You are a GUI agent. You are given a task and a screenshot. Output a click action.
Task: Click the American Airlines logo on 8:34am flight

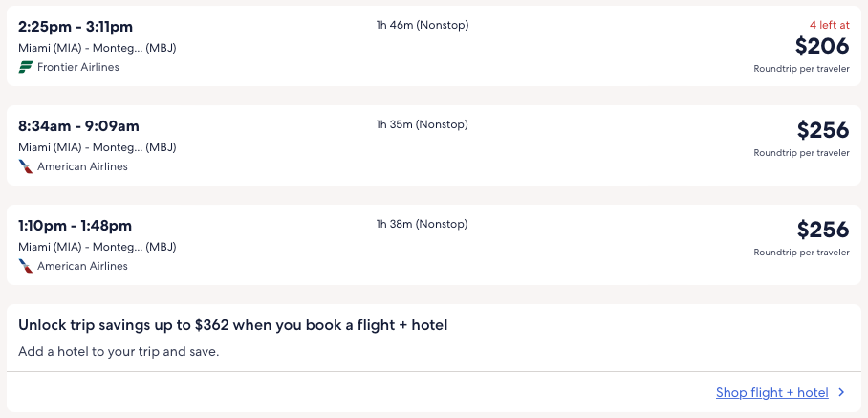click(26, 166)
